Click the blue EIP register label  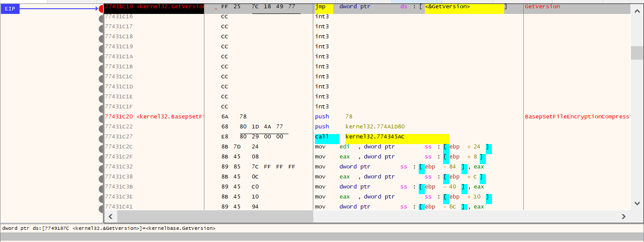coord(10,8)
